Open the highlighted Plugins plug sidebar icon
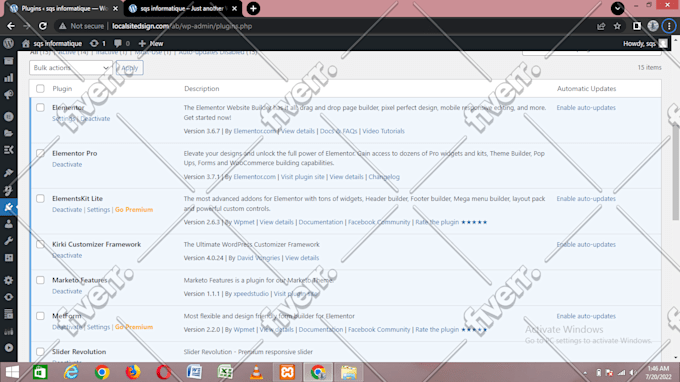680x382 pixels. coord(8,207)
